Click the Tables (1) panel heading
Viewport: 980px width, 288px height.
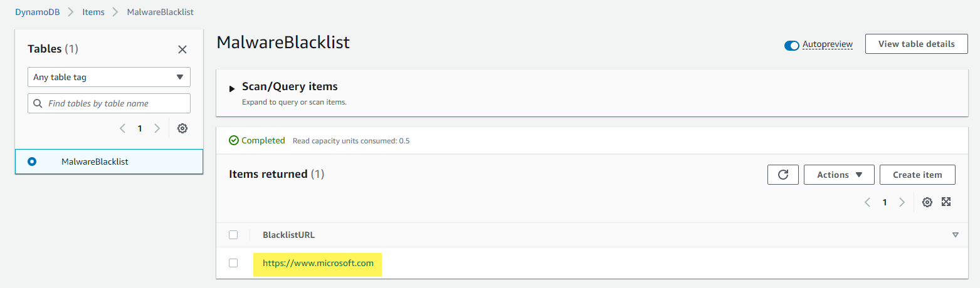coord(53,49)
